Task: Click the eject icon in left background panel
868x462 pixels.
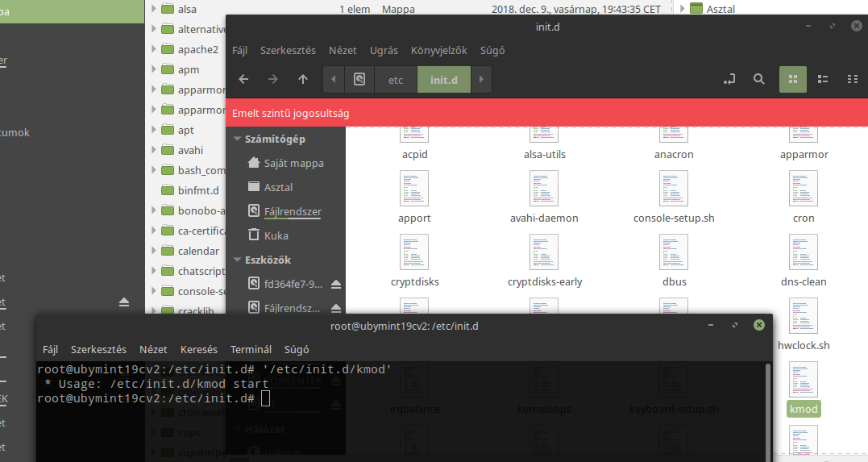Action: (x=124, y=302)
